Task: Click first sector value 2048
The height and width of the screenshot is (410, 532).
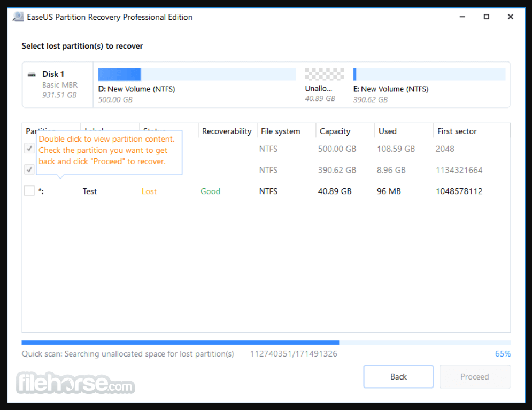Action: [x=445, y=149]
